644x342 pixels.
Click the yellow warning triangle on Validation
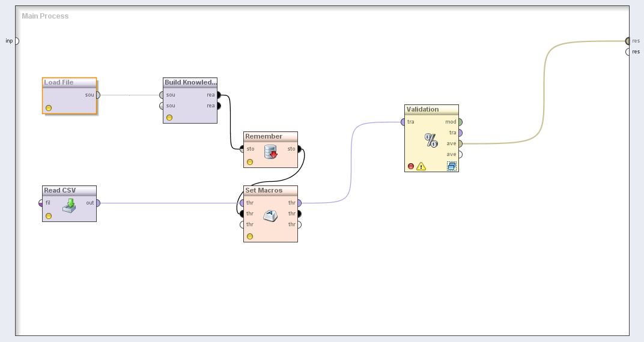[421, 166]
